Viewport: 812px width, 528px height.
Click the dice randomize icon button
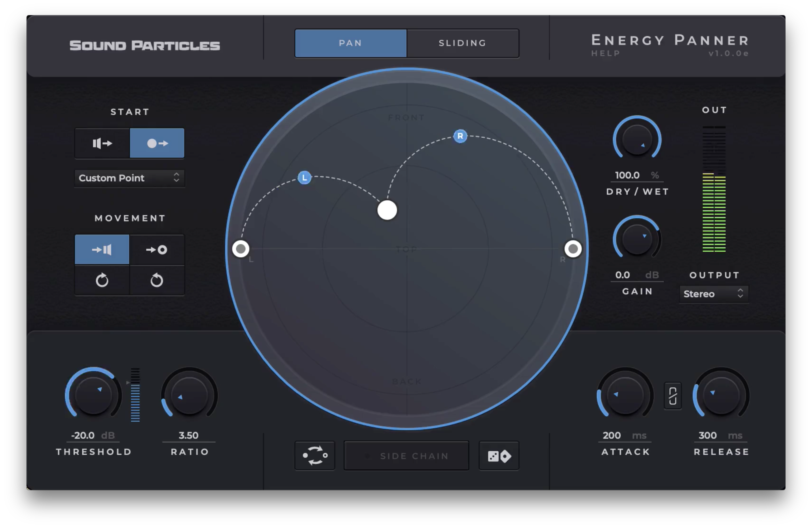[499, 456]
